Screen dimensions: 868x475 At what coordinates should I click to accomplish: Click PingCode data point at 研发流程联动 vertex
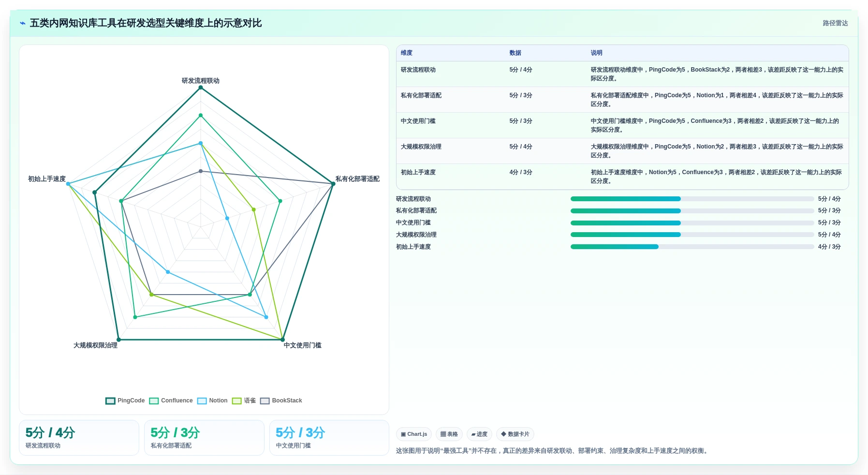(201, 88)
